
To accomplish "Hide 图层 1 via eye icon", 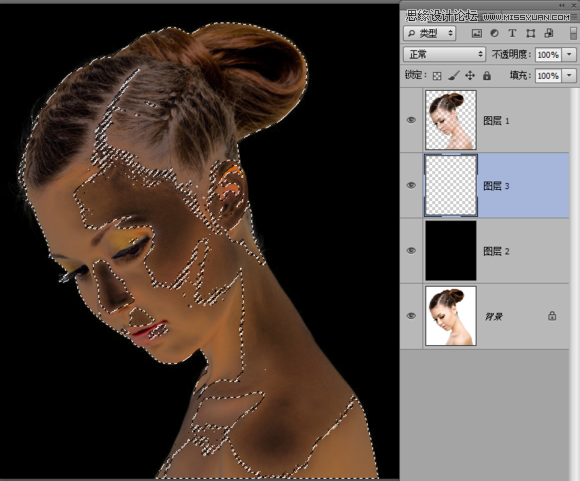I will (411, 120).
